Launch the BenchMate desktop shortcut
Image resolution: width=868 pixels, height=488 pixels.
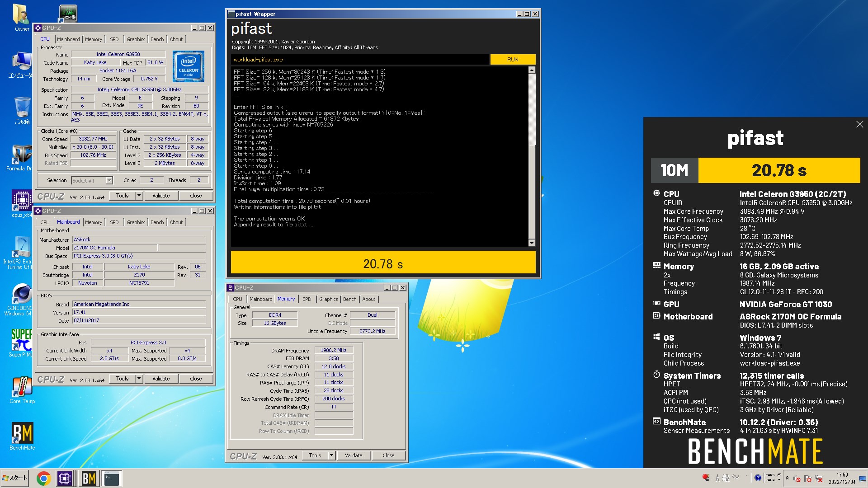(x=22, y=436)
